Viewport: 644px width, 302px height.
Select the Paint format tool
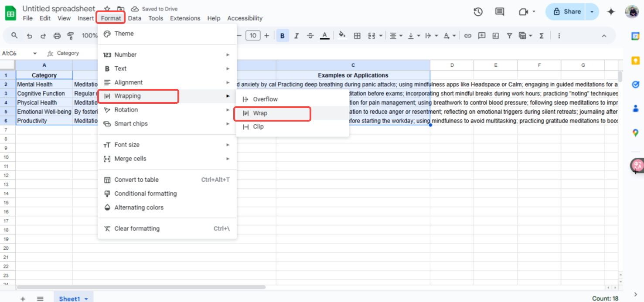pos(70,35)
